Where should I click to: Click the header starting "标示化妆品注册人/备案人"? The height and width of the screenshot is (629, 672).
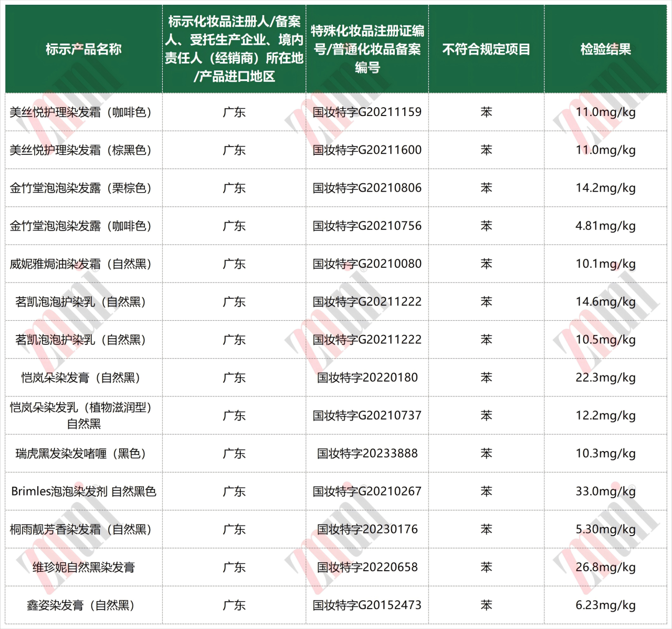(234, 49)
